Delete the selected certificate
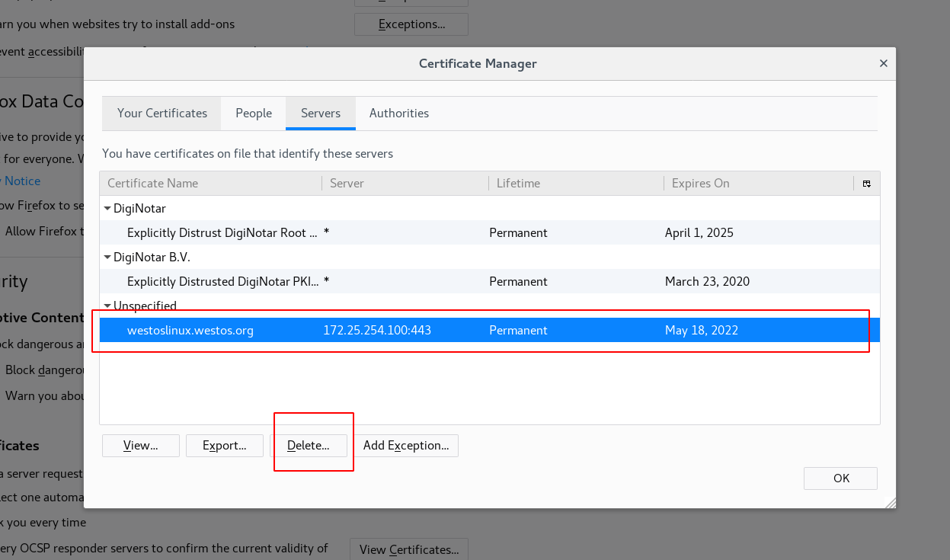This screenshot has height=560, width=950. tap(309, 446)
